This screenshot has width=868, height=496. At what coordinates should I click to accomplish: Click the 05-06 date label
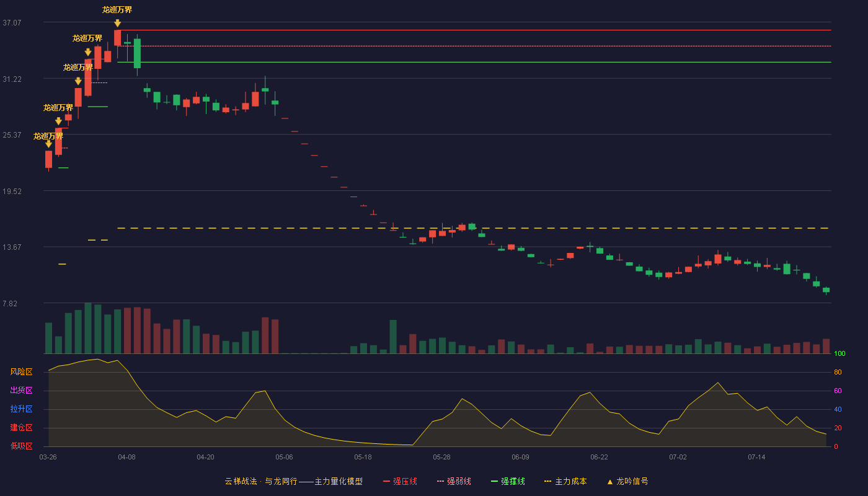285,457
